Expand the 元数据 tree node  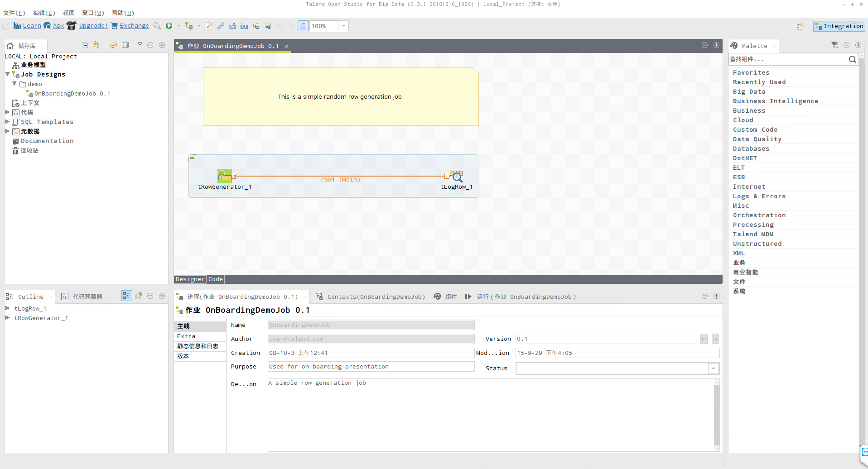click(x=7, y=131)
